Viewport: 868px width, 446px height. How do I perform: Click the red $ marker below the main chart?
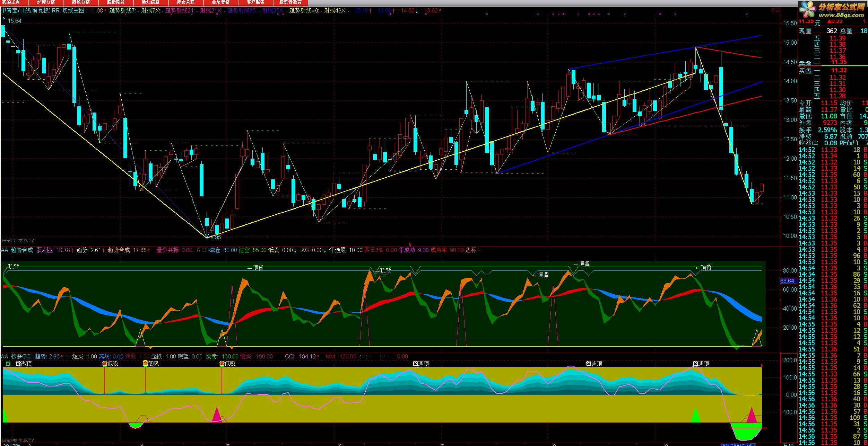410,244
